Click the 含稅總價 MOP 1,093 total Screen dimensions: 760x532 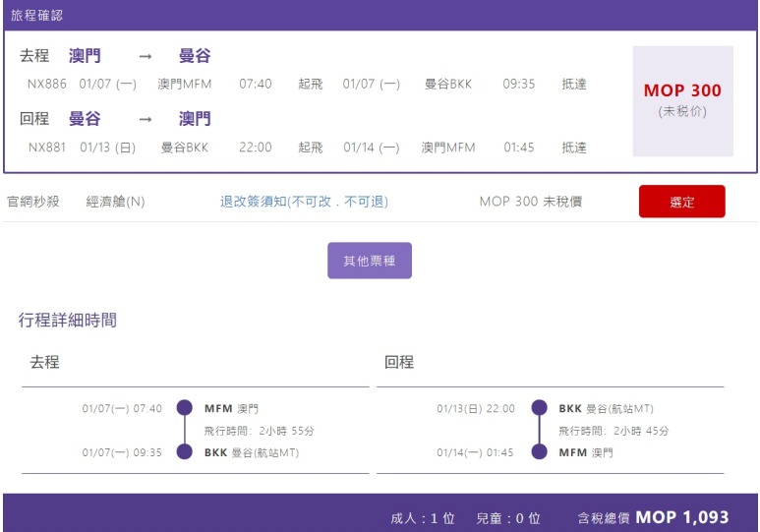[x=653, y=517]
